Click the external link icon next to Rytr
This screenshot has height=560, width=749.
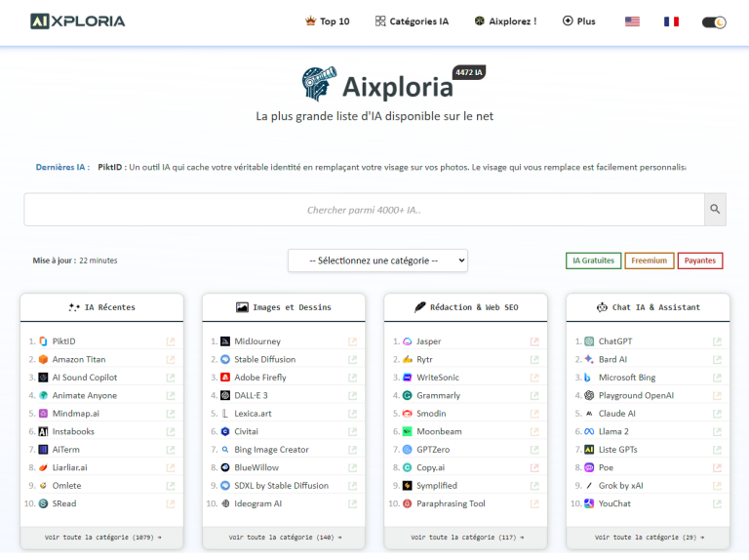[x=534, y=359]
